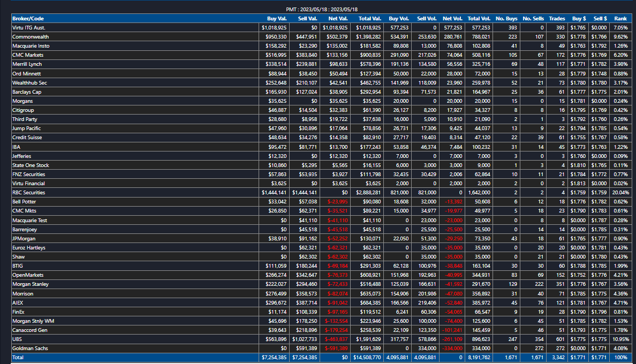Select the Shaw broker name
The height and width of the screenshot is (364, 636).
(x=18, y=257)
